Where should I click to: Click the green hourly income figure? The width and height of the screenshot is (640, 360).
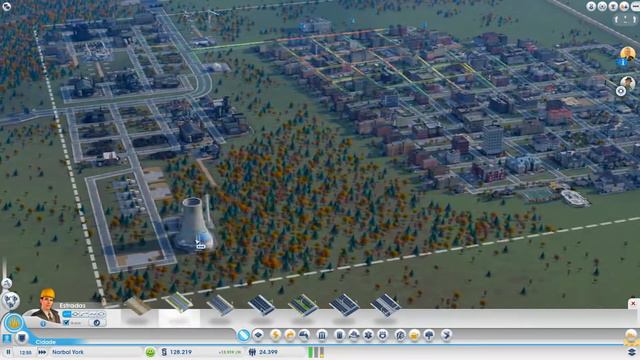tap(229, 352)
